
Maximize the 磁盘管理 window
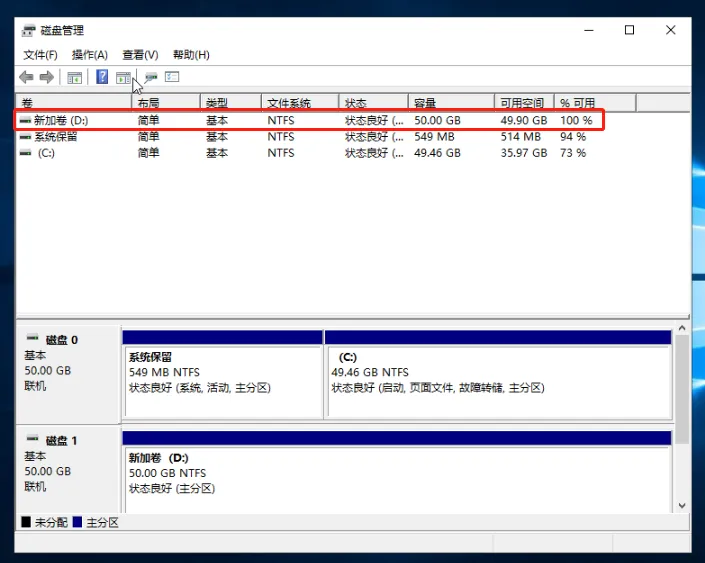pos(629,30)
